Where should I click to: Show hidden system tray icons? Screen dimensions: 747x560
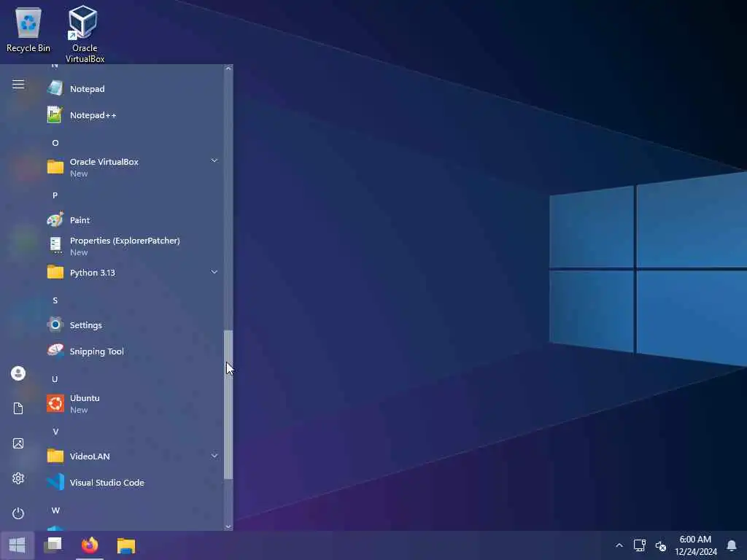[619, 545]
